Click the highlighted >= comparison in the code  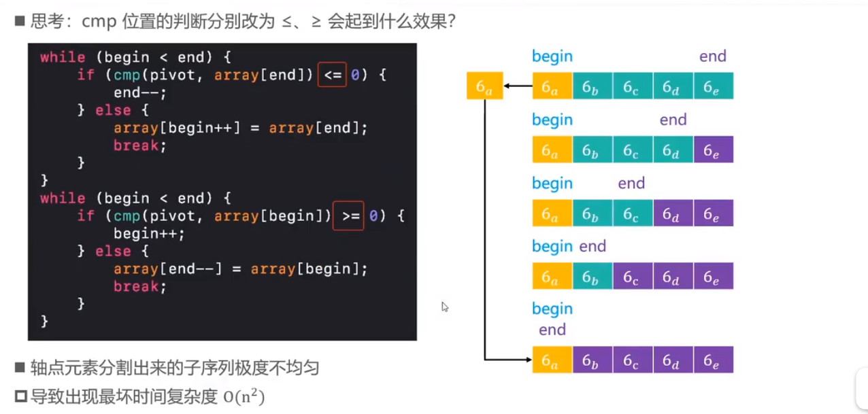(x=348, y=215)
